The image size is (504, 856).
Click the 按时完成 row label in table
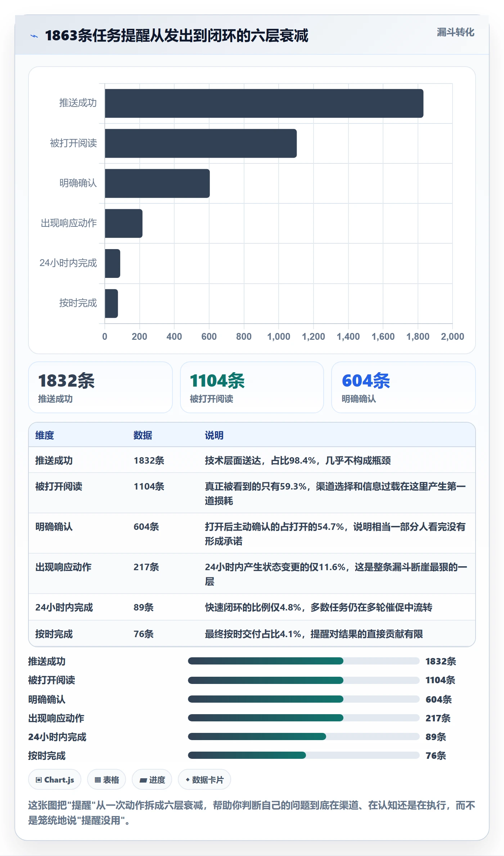point(54,634)
